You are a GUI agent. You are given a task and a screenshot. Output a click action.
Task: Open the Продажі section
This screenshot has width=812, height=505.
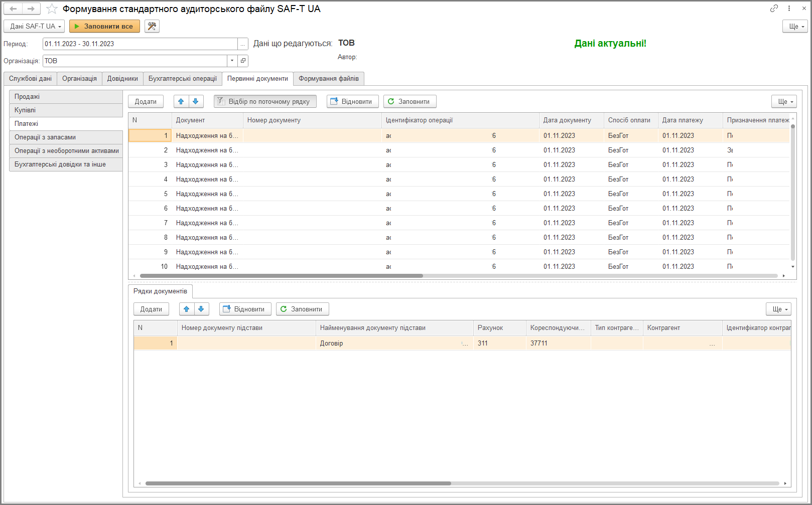(x=66, y=97)
